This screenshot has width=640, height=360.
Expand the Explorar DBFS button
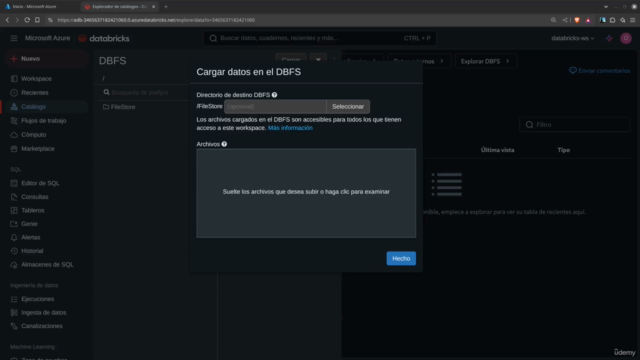click(x=485, y=61)
